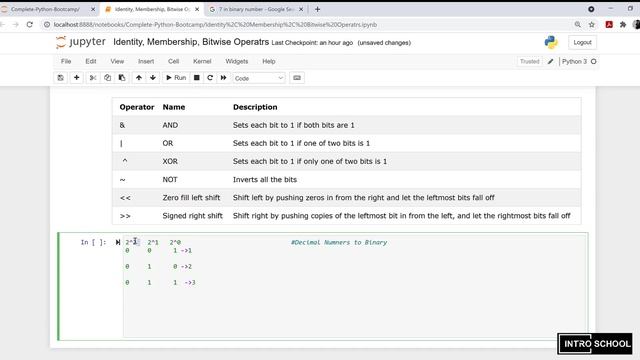Click the run cell icon beside In [ ]
Viewport: 640px width, 360px height.
coord(118,242)
